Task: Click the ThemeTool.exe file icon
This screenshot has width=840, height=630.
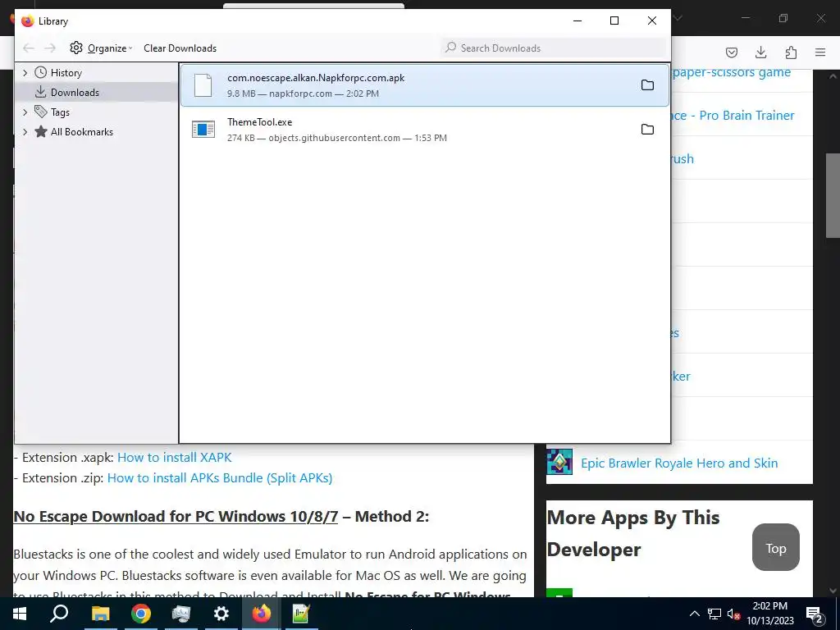Action: click(203, 129)
